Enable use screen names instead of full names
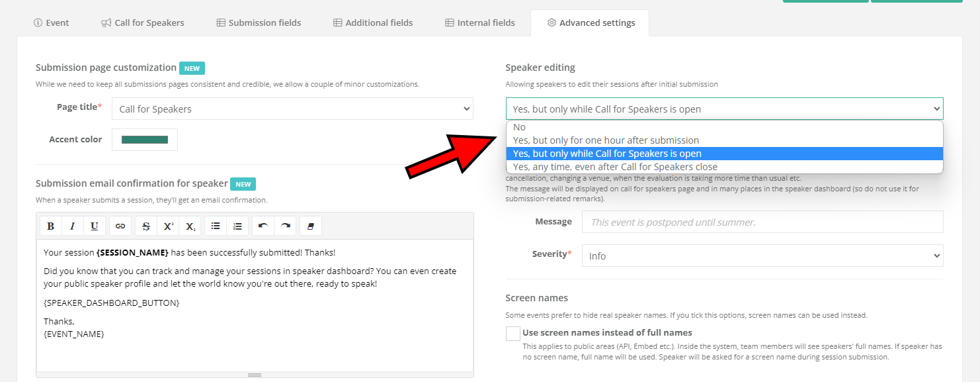Viewport: 980px width, 382px height. click(513, 334)
